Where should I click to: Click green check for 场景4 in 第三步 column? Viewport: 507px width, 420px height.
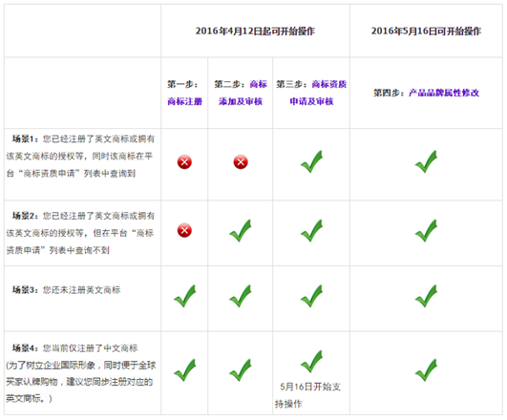click(x=311, y=362)
